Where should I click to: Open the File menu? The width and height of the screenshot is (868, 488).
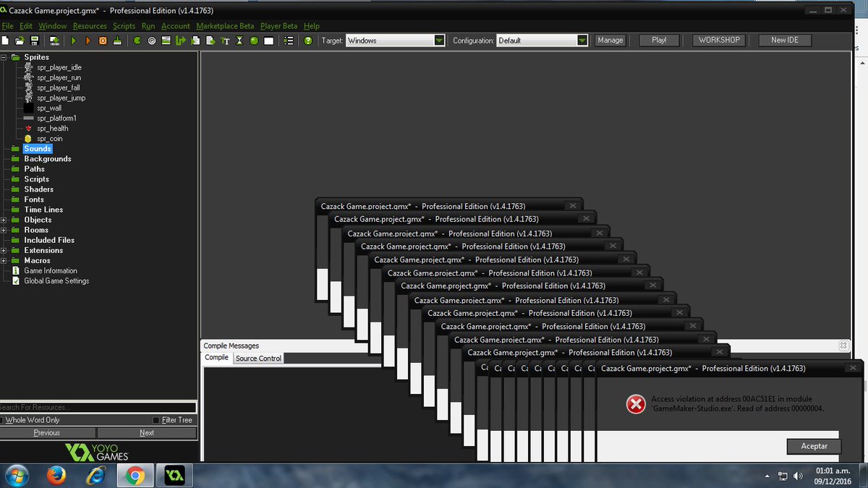coord(7,26)
